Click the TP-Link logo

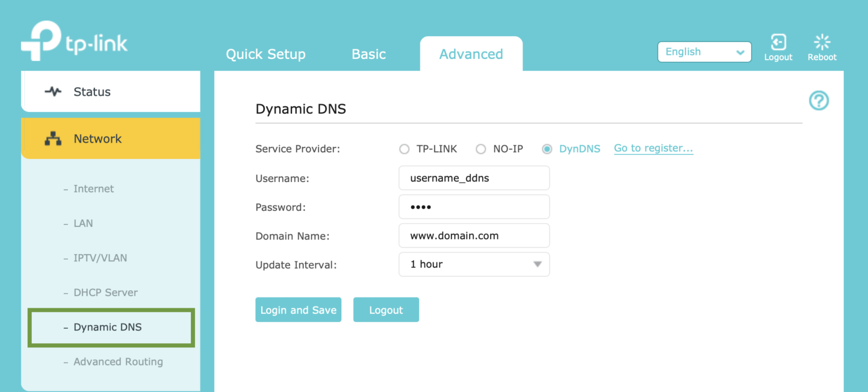[73, 40]
